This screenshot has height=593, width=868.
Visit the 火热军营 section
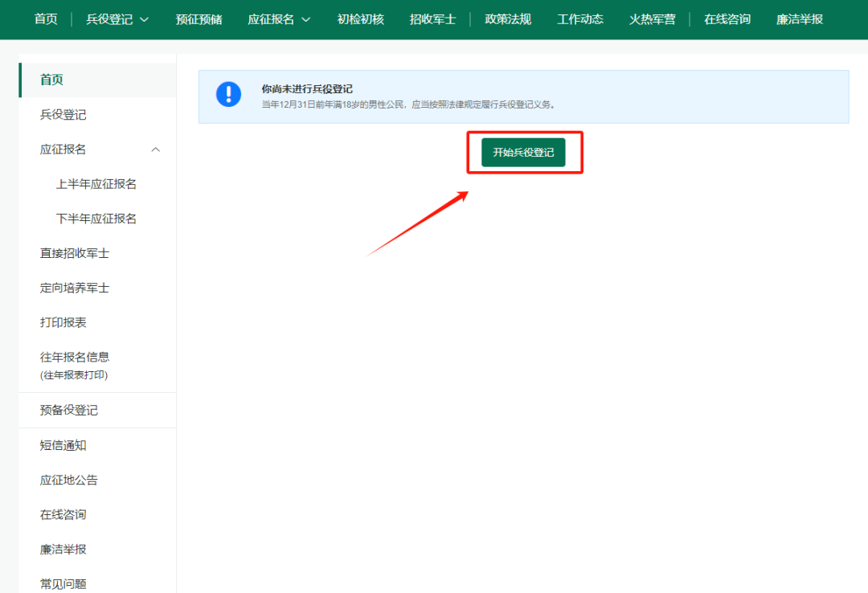pyautogui.click(x=652, y=19)
